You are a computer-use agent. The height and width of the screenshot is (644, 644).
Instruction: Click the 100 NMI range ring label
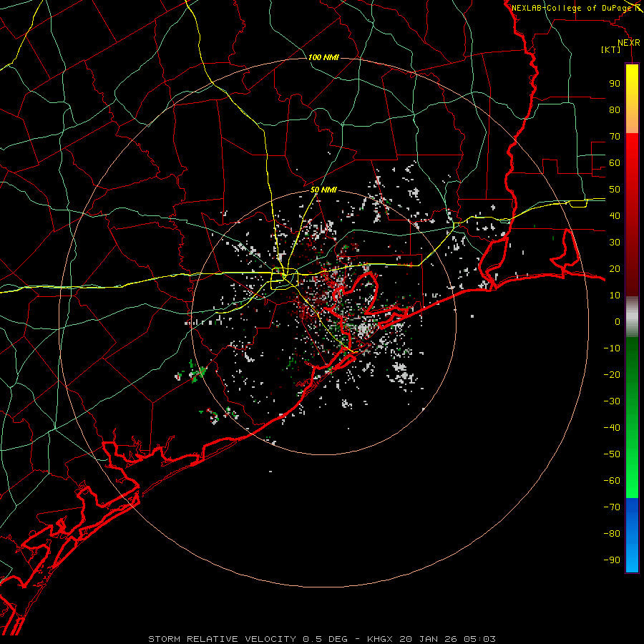point(323,57)
